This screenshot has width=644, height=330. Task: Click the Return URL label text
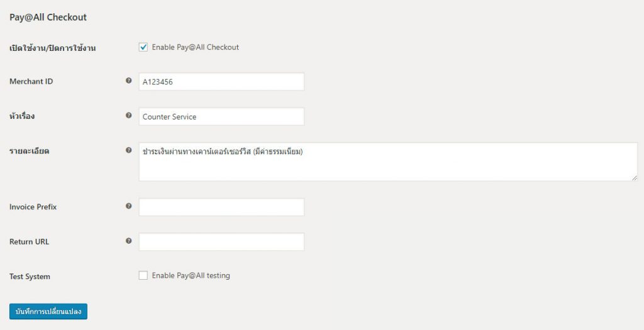[x=29, y=242]
